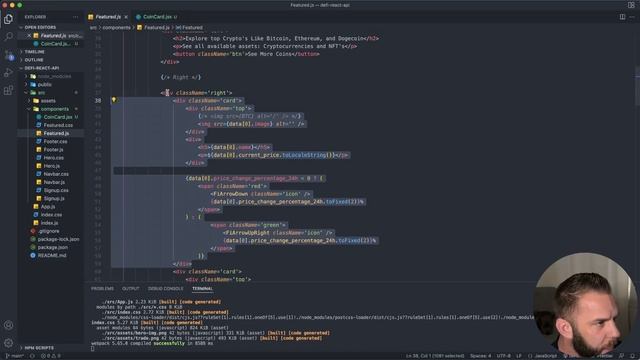This screenshot has width=640, height=360.
Task: Expand the Outline section
Action: click(51, 60)
